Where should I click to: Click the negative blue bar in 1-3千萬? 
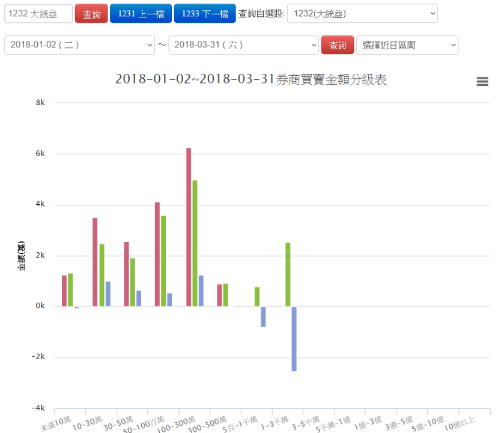(294, 339)
